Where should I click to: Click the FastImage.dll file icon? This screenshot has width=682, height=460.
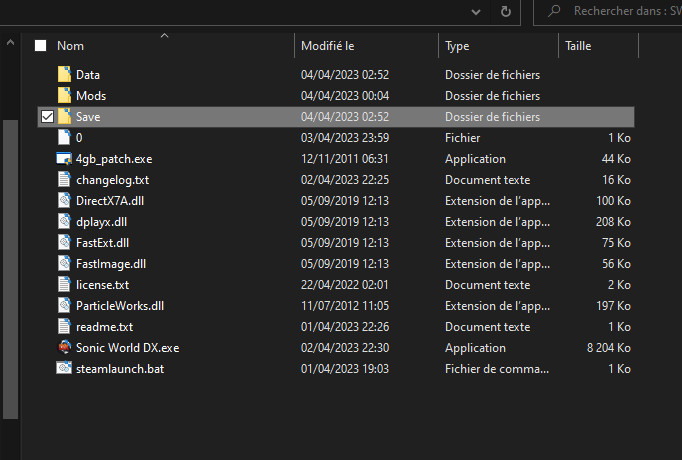coord(64,263)
